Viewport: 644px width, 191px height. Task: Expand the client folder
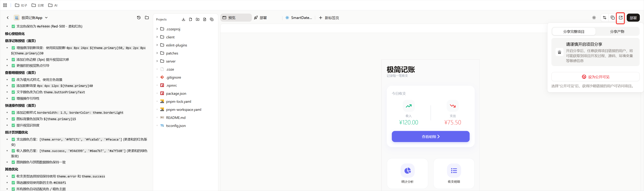(157, 37)
